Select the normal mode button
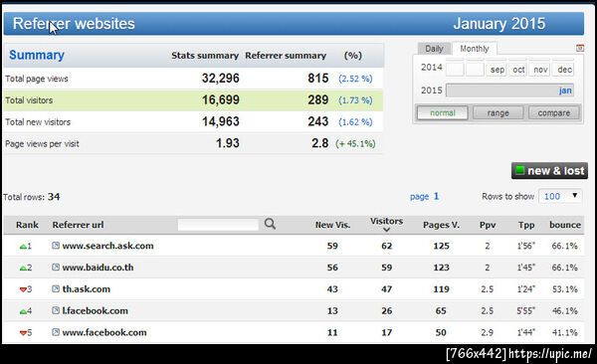Screen dimensions: 597x364 pos(443,112)
